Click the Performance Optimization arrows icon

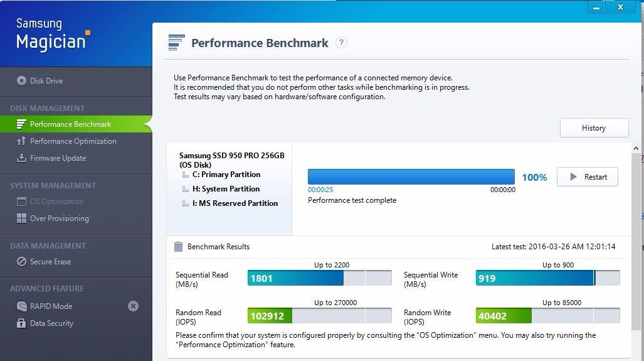pos(21,141)
